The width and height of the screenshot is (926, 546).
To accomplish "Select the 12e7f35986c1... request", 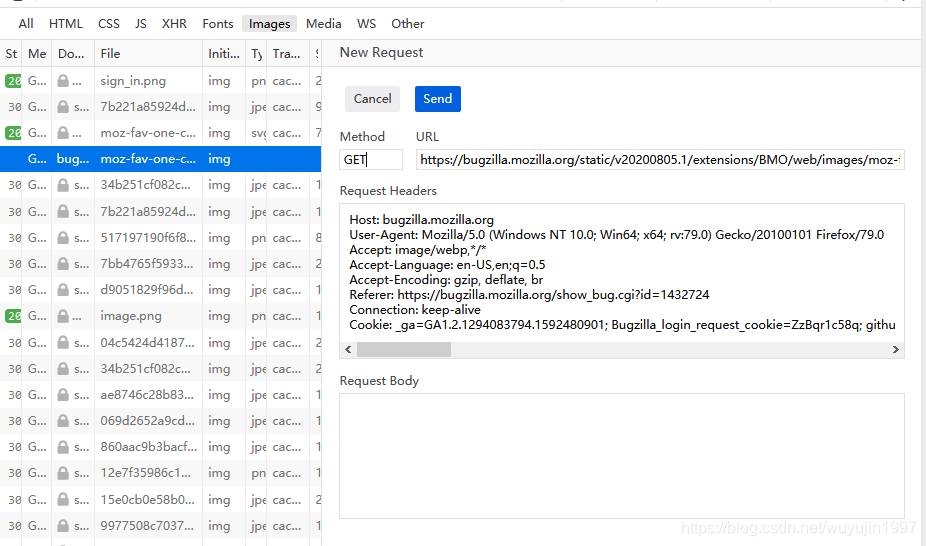I will tap(161, 473).
